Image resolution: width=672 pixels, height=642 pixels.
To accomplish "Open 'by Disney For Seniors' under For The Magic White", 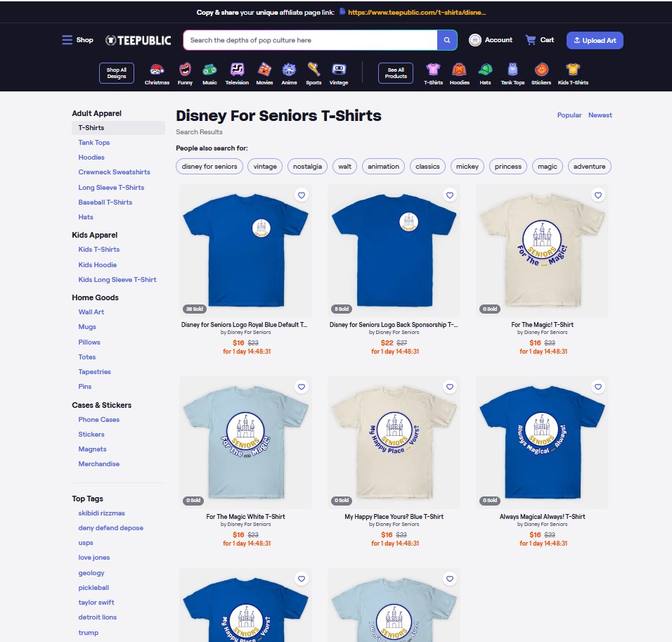I will coord(245,524).
